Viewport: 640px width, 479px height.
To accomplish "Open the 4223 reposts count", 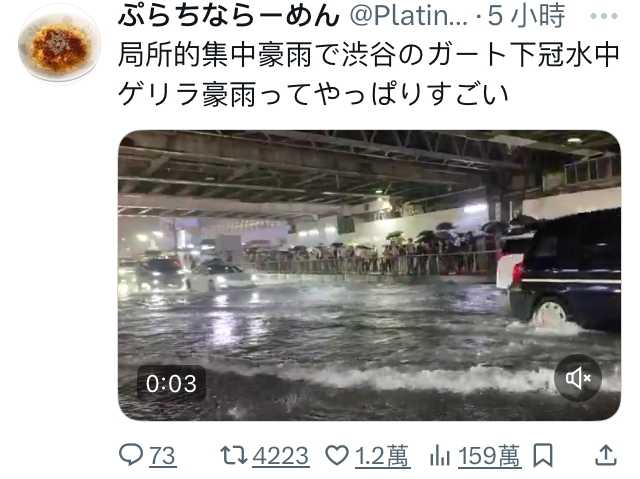I will (x=280, y=456).
